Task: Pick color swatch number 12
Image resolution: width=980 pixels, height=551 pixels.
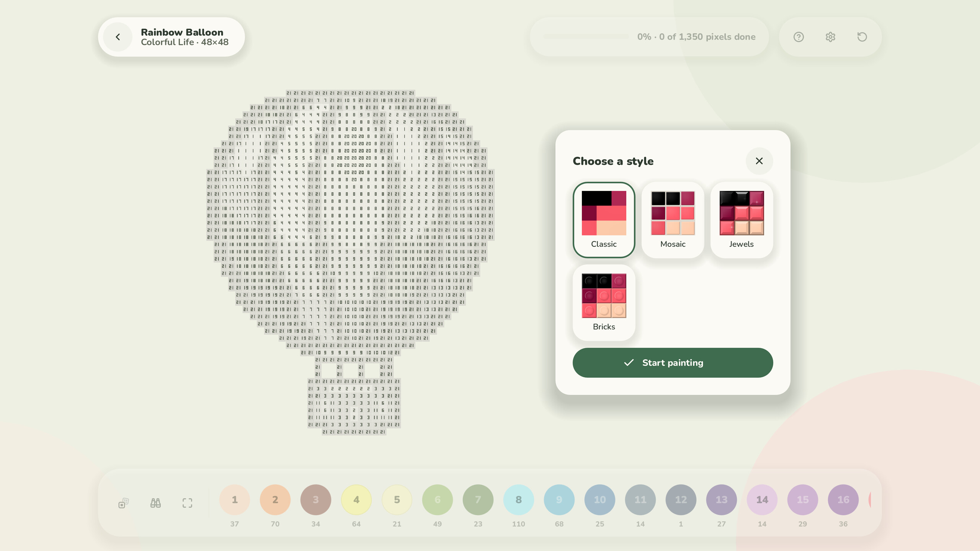Action: click(681, 500)
